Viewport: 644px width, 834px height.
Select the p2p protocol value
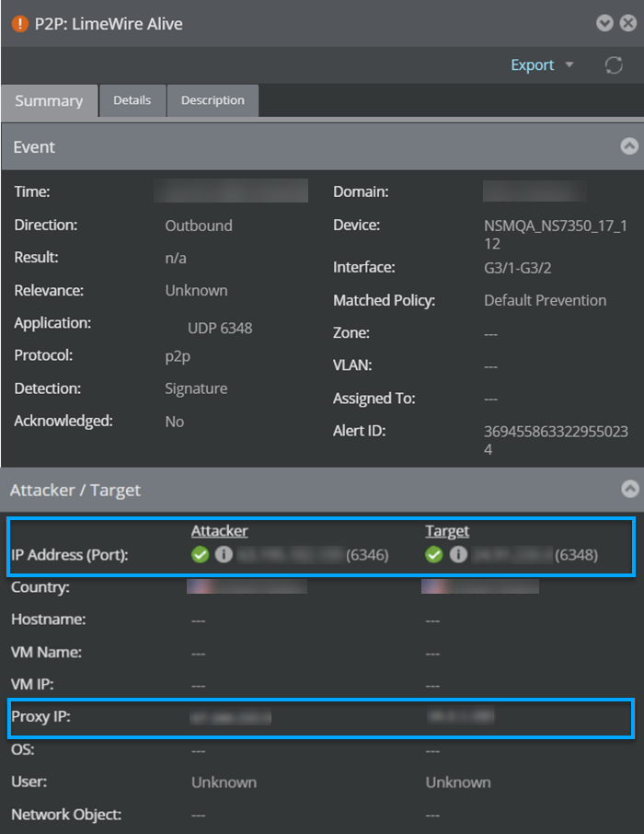178,356
